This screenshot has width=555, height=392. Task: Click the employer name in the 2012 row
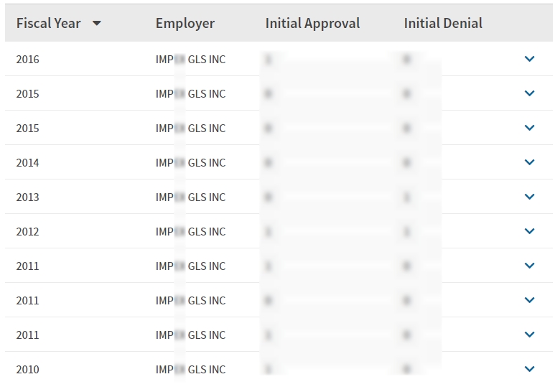[190, 232]
